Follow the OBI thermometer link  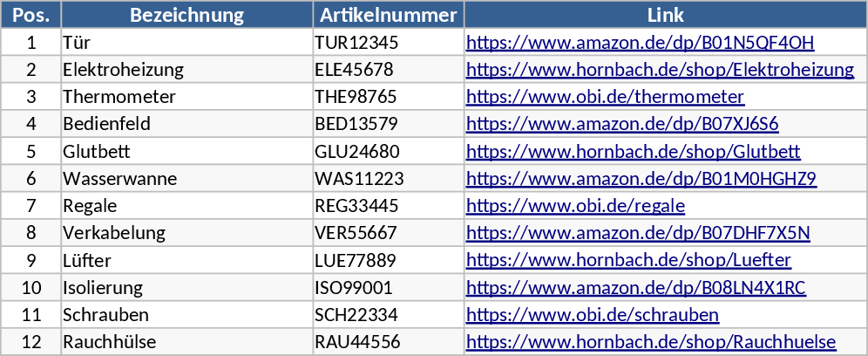605,97
